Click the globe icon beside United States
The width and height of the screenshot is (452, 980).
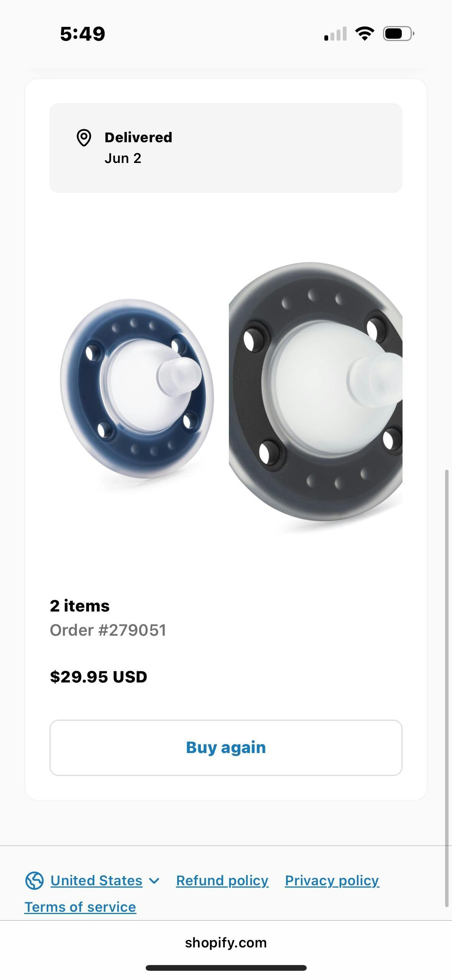click(35, 880)
